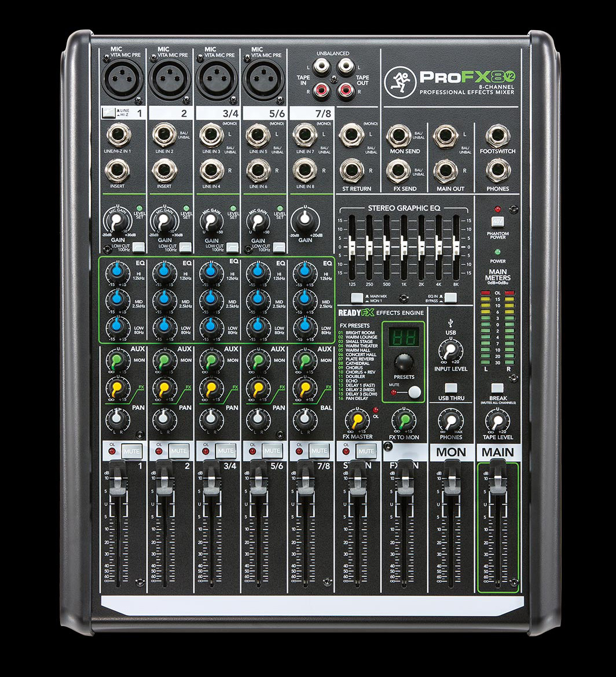Toggle the MAIN MIX / MON 1 EQ switch
The height and width of the screenshot is (677, 616).
click(357, 297)
